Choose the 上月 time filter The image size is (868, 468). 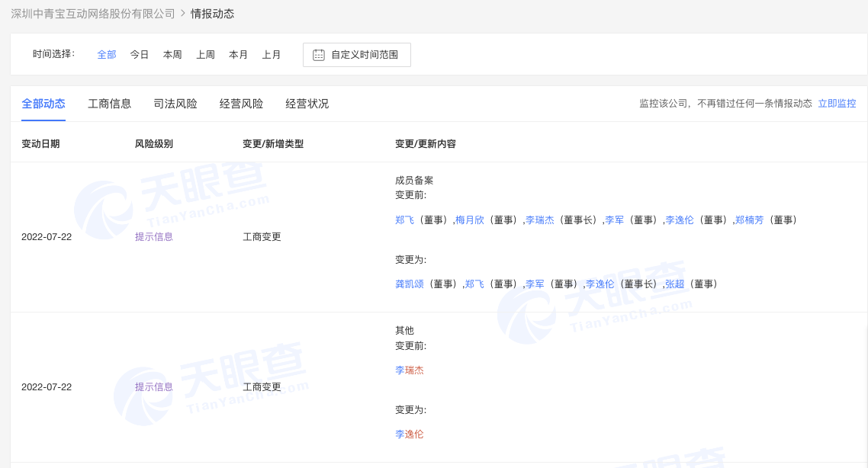point(272,55)
